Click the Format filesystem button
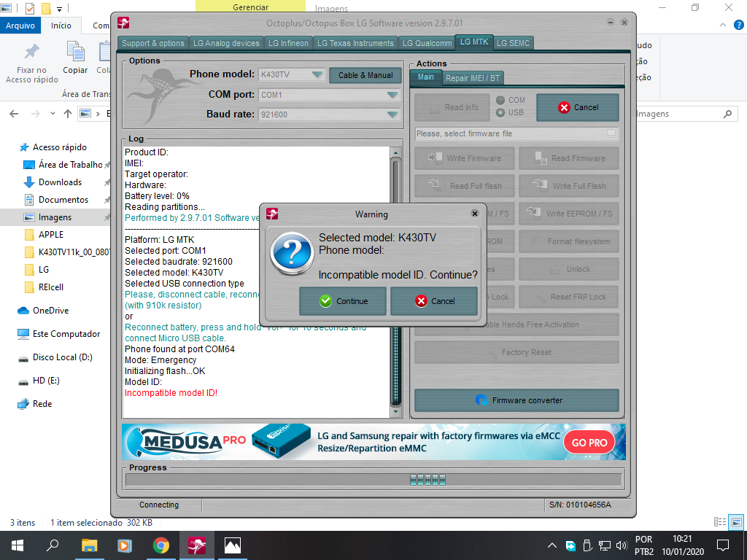The height and width of the screenshot is (560, 747). click(x=569, y=241)
